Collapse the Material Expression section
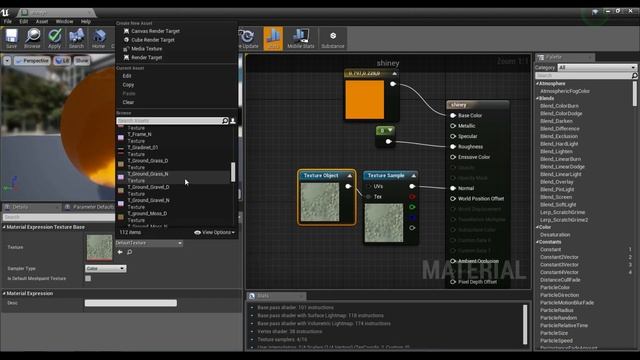 point(4,293)
